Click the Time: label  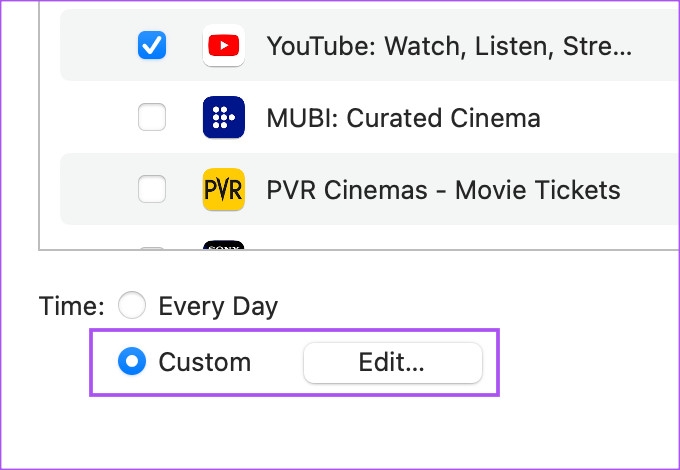point(72,306)
